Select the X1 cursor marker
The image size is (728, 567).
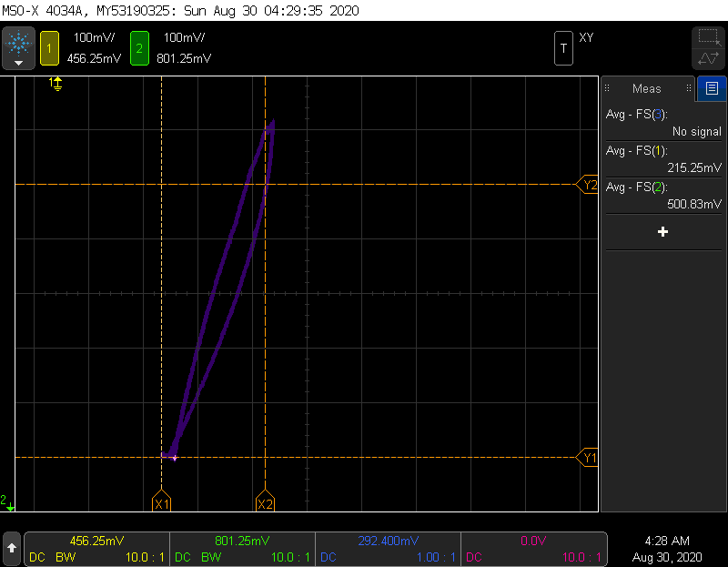161,502
